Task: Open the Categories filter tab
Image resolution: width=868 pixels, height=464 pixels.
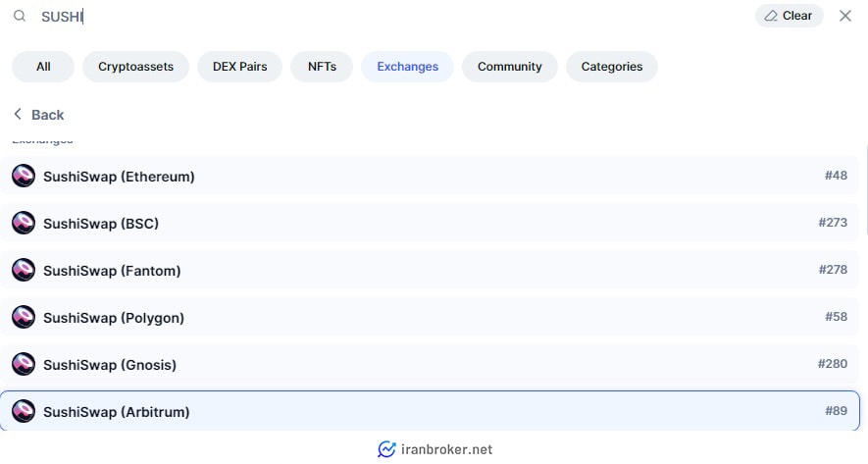Action: click(612, 67)
